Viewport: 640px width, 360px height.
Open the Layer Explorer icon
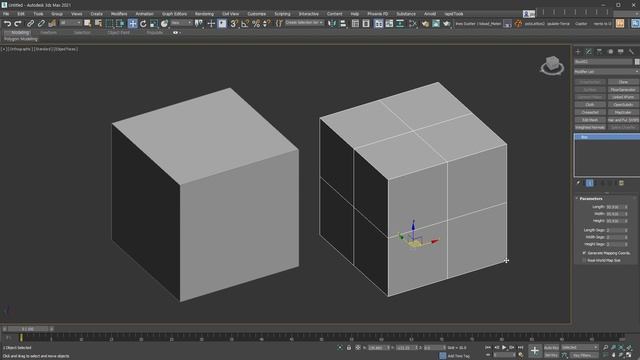coord(366,24)
